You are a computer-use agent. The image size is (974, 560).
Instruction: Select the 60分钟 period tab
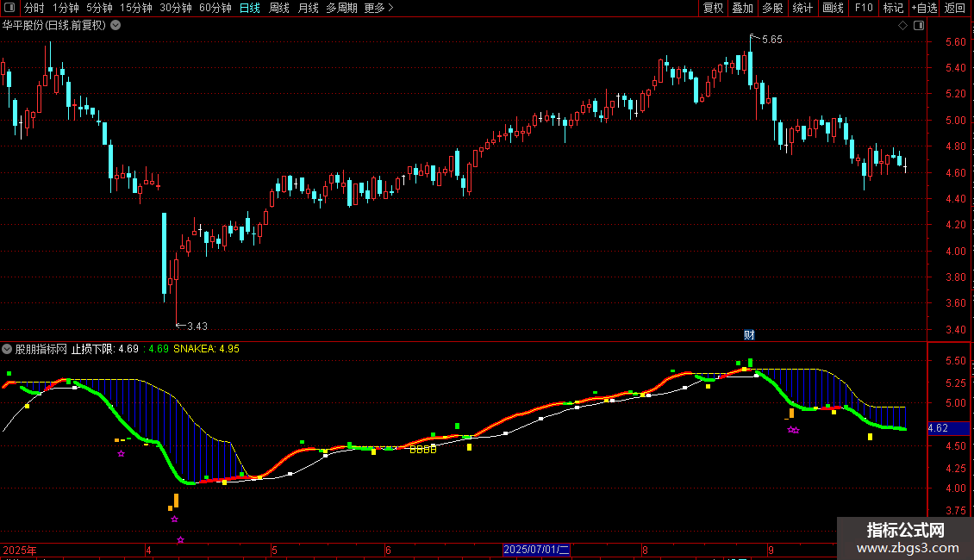point(215,8)
